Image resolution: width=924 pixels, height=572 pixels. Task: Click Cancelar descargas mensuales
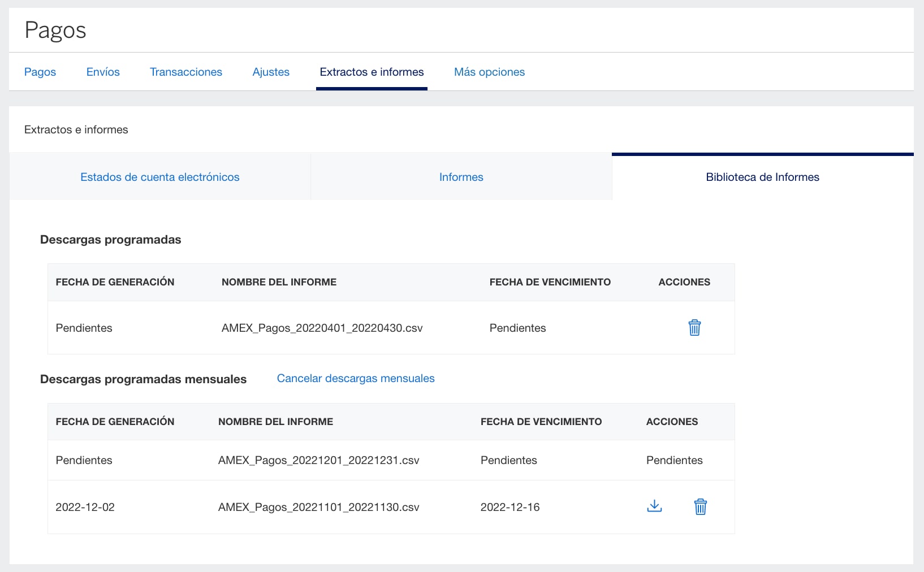355,378
